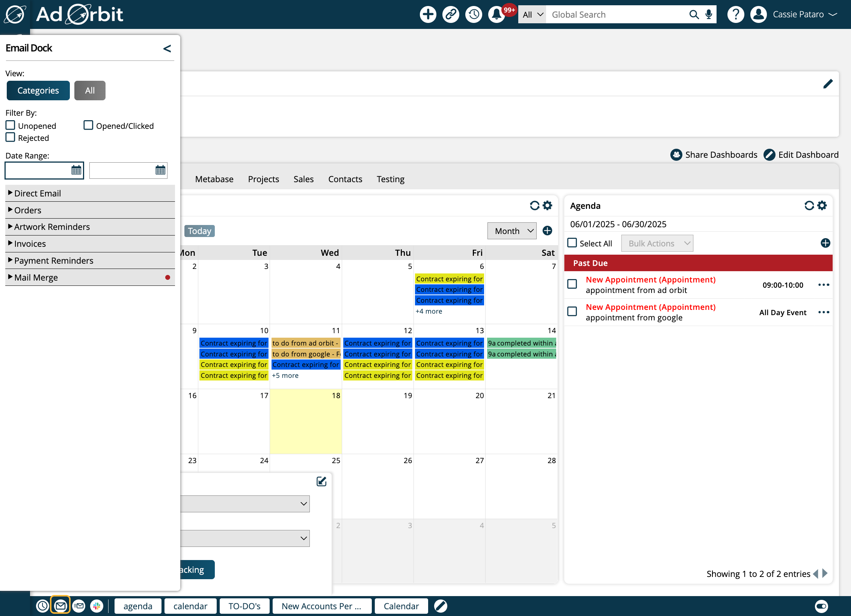This screenshot has width=851, height=616.
Task: Refresh the calendar widget
Action: coord(534,205)
